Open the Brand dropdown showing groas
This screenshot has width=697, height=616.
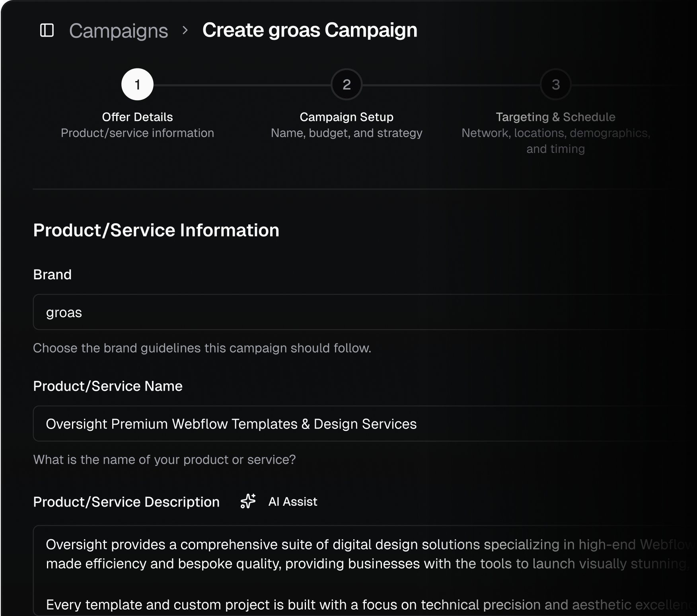(x=365, y=312)
